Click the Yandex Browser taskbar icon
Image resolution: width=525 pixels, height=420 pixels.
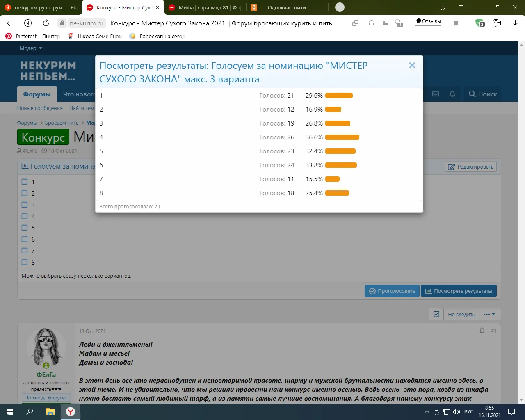pyautogui.click(x=71, y=412)
